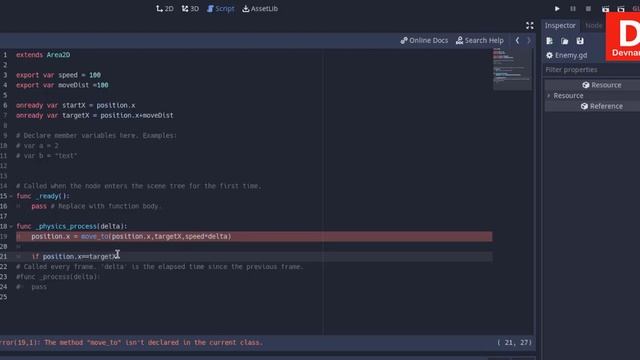Image resolution: width=640 pixels, height=360 pixels.
Task: Click 'onready var startX' line
Action: point(76,105)
